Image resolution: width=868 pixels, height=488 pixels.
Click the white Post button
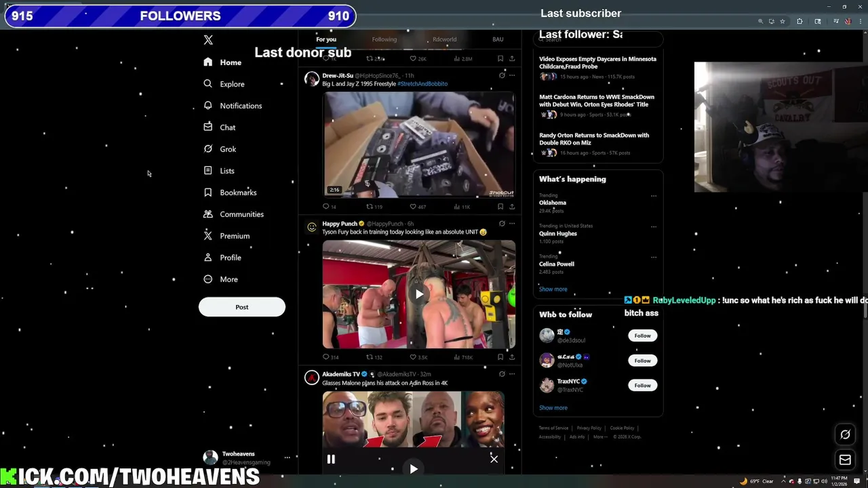pyautogui.click(x=242, y=307)
